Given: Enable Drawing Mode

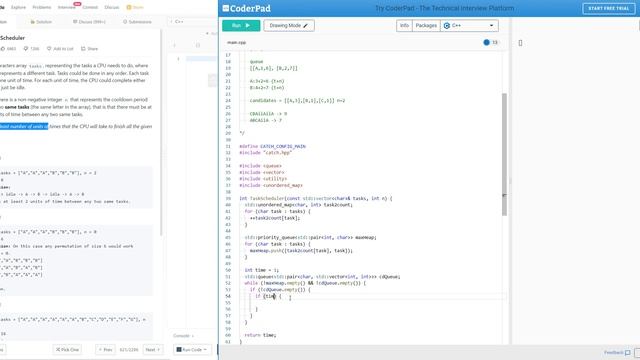Looking at the screenshot, I should 289,25.
